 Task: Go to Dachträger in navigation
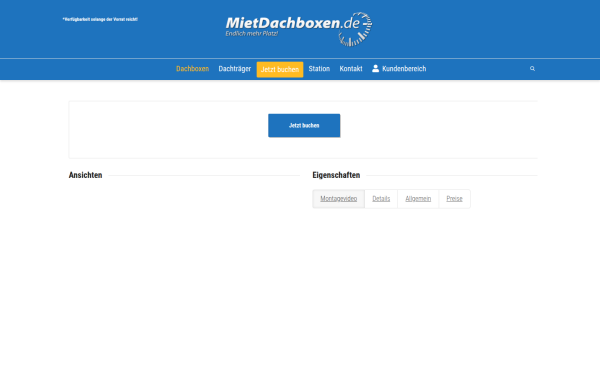coord(235,69)
